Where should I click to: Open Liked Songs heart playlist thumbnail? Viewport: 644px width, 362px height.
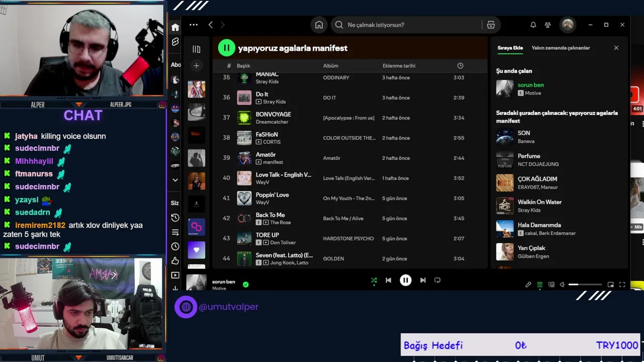[x=196, y=250]
